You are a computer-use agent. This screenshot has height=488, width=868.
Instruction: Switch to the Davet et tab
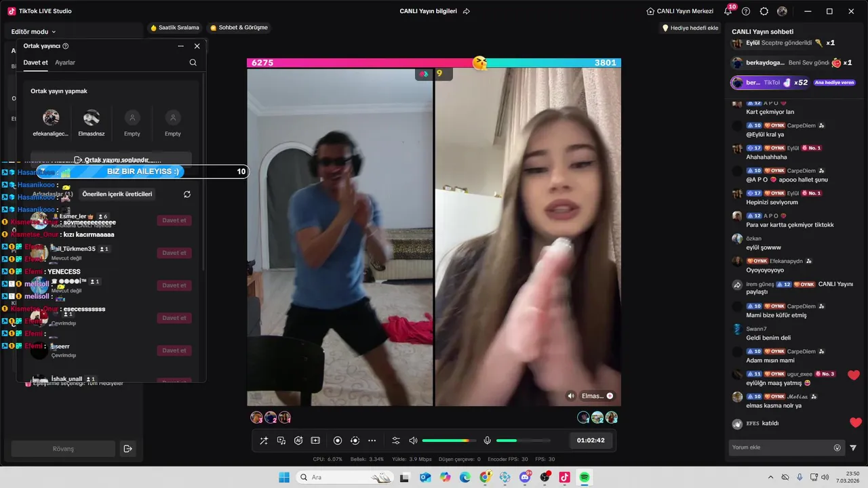click(36, 62)
